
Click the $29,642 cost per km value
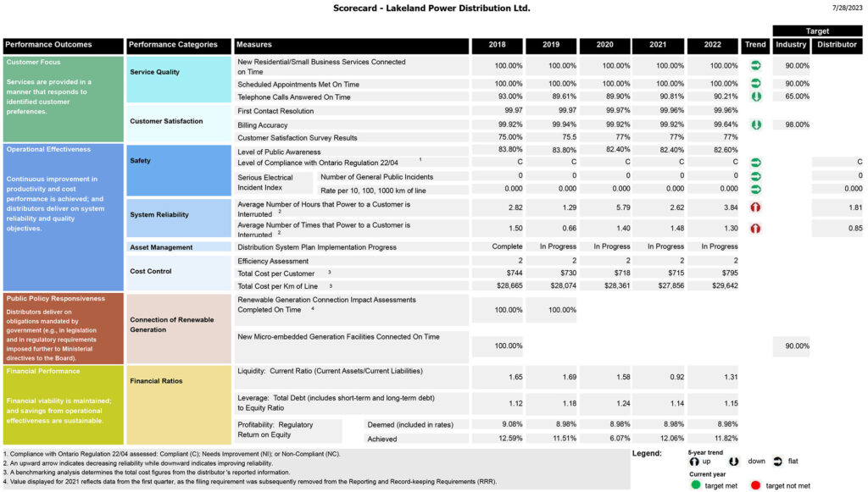click(x=725, y=286)
